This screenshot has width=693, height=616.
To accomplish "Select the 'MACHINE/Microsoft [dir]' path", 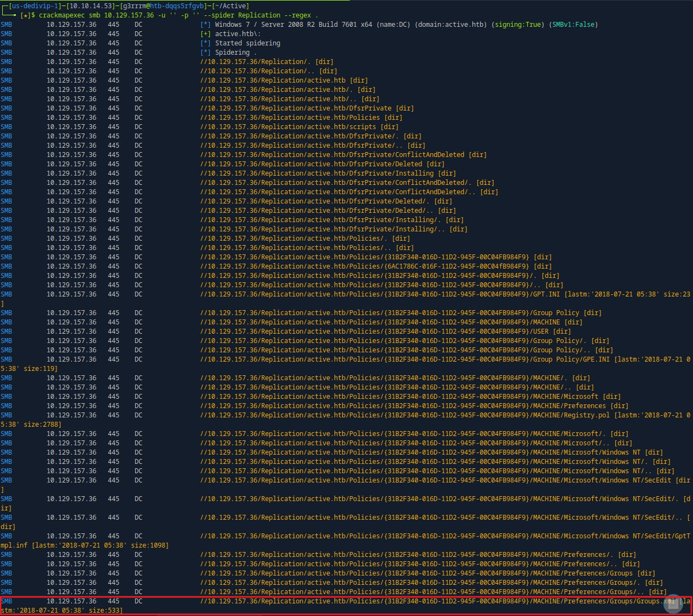I will point(411,397).
